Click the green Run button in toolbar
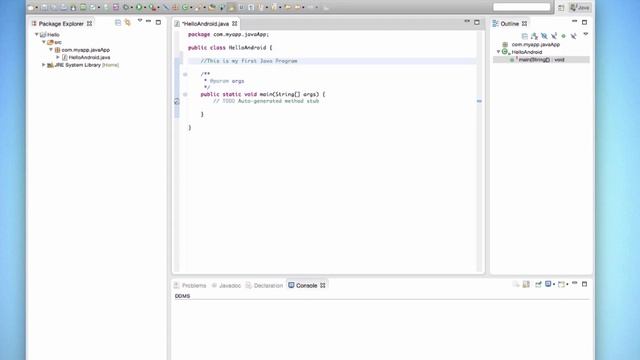The image size is (640, 360). pos(139,7)
